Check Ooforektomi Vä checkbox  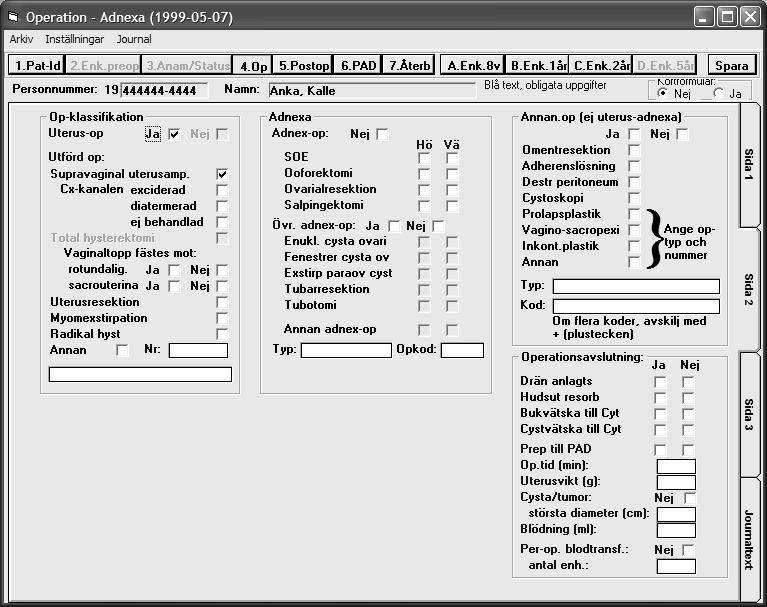point(451,174)
